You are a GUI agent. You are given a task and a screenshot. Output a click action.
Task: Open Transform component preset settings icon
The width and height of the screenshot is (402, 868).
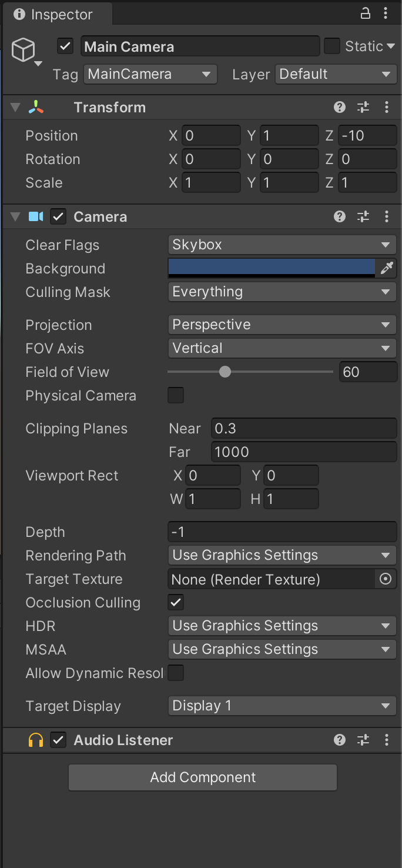(x=363, y=107)
